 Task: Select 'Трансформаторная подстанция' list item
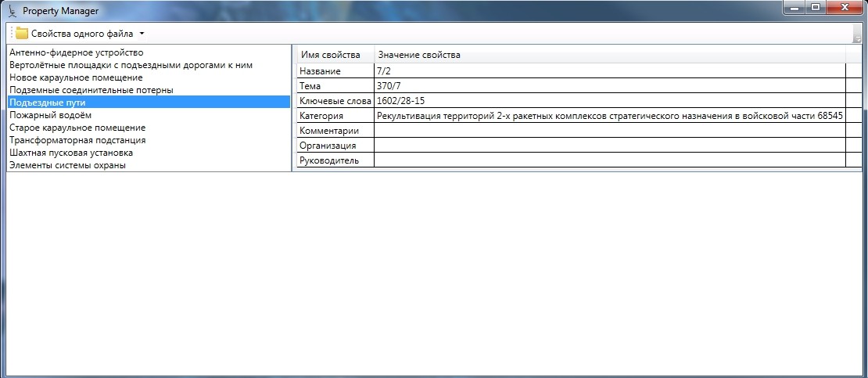point(149,140)
